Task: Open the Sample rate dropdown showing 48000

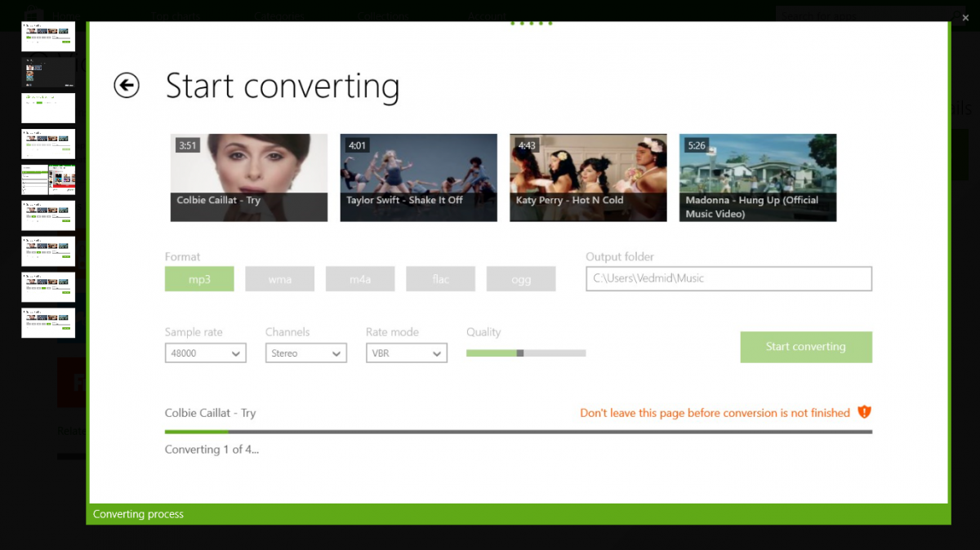Action: point(205,353)
